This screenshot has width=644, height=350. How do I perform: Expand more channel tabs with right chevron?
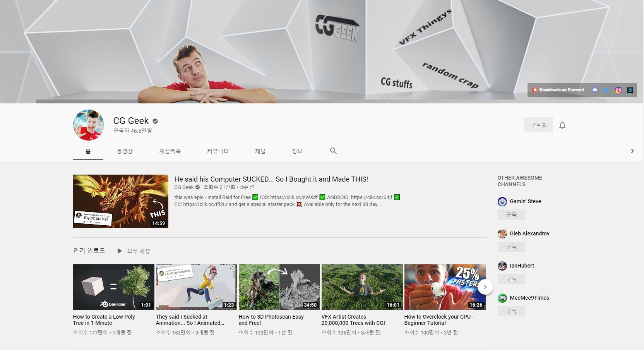pos(632,151)
